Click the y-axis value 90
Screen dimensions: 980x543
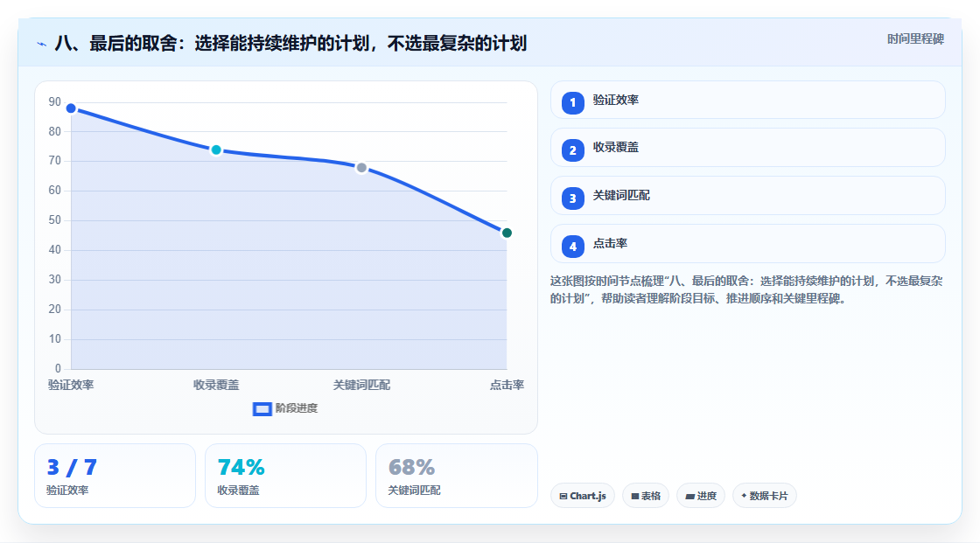(x=55, y=101)
